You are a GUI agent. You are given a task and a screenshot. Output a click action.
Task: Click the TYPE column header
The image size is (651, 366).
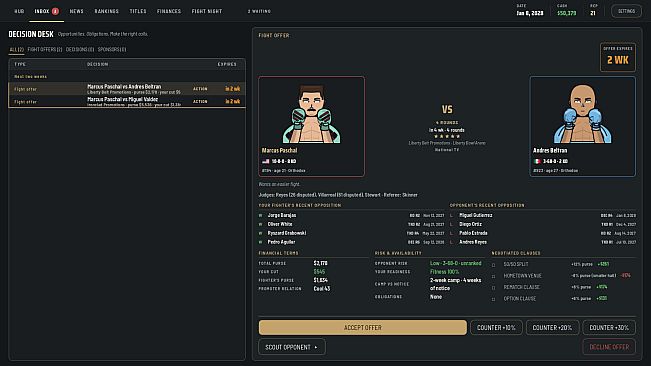click(20, 64)
